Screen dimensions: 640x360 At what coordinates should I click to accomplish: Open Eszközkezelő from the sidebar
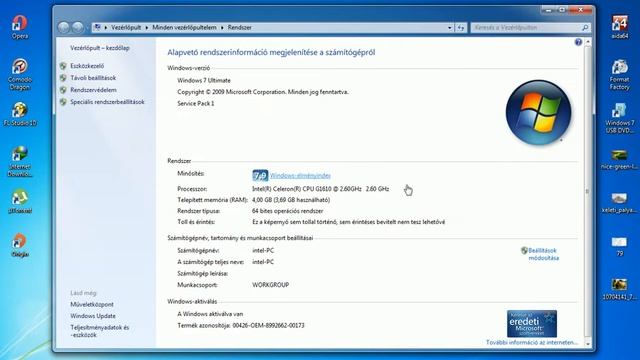click(87, 66)
